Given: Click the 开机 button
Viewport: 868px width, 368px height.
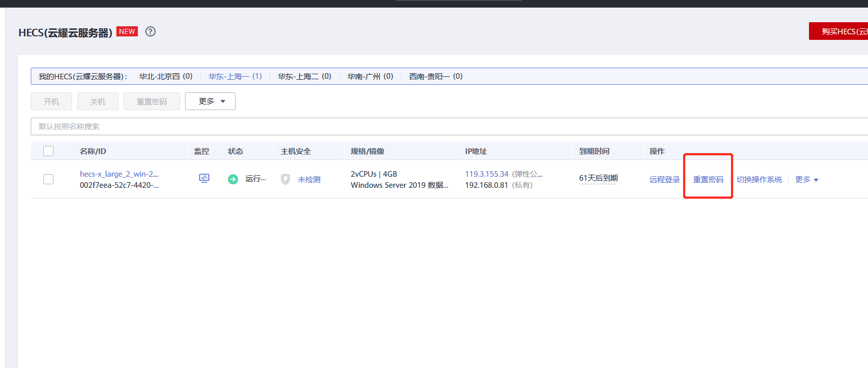Looking at the screenshot, I should click(x=51, y=101).
